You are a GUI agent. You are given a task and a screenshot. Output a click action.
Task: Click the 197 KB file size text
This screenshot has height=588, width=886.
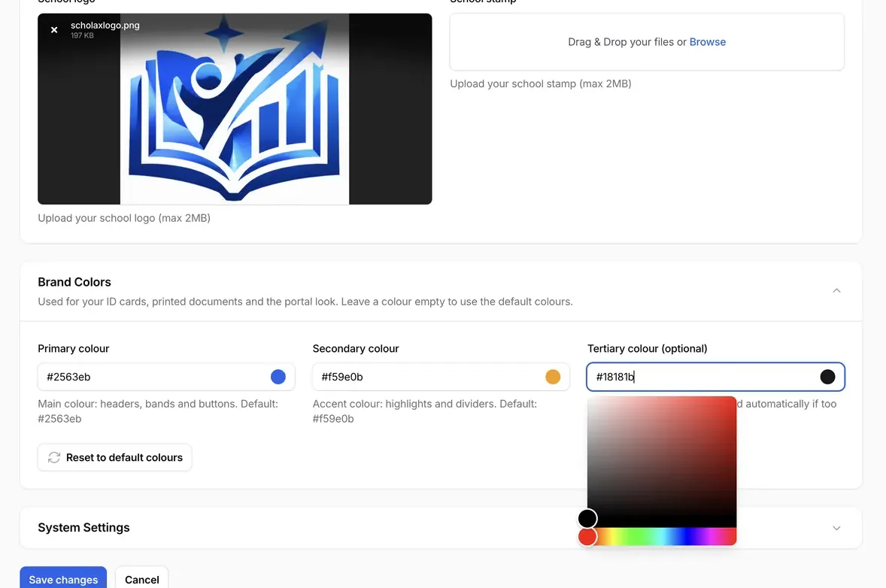(x=83, y=35)
